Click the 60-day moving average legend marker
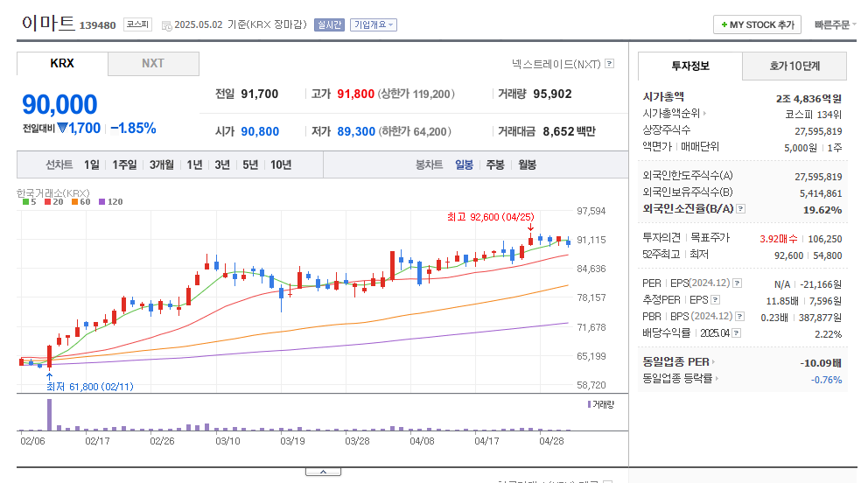Screen dimensions: 868x483 (74, 202)
